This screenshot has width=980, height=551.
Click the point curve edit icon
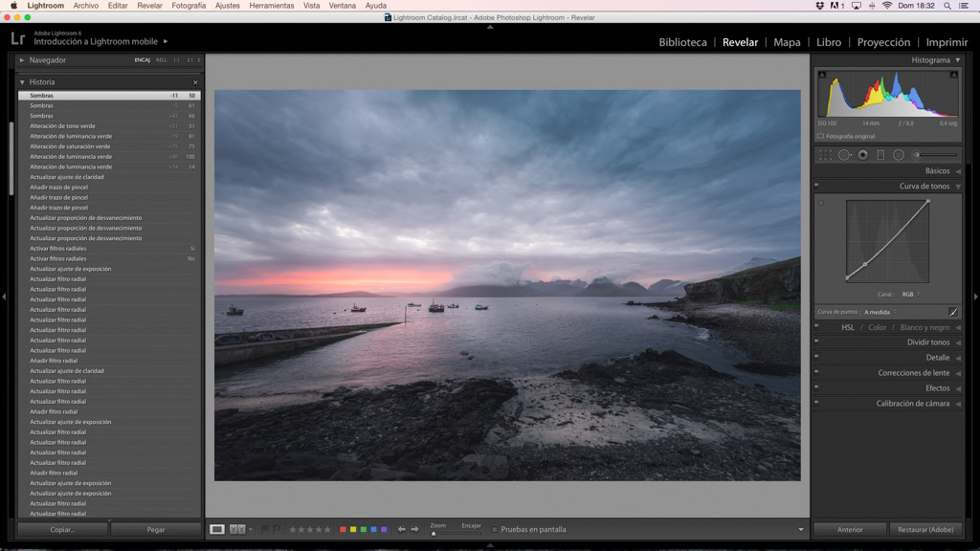(x=952, y=312)
